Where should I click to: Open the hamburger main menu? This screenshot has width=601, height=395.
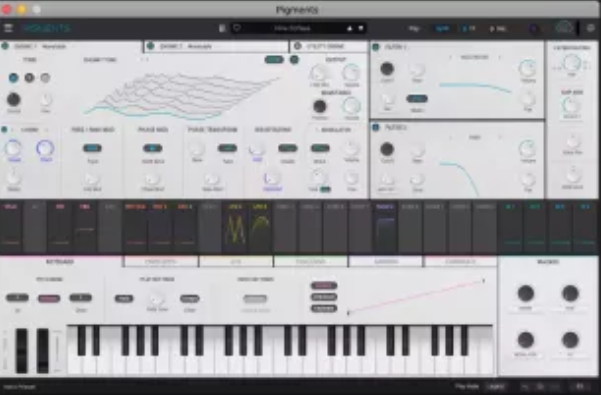pyautogui.click(x=8, y=28)
